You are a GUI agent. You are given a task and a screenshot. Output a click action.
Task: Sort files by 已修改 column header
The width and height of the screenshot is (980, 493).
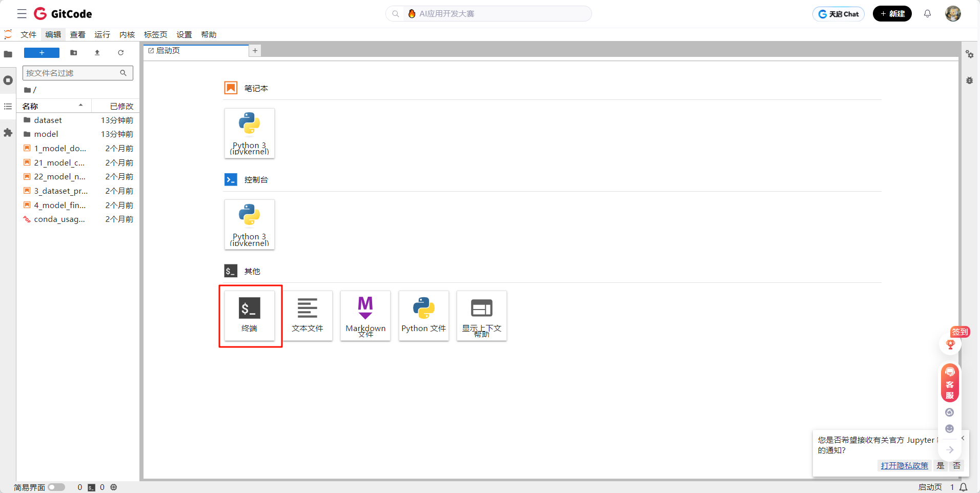click(x=115, y=106)
